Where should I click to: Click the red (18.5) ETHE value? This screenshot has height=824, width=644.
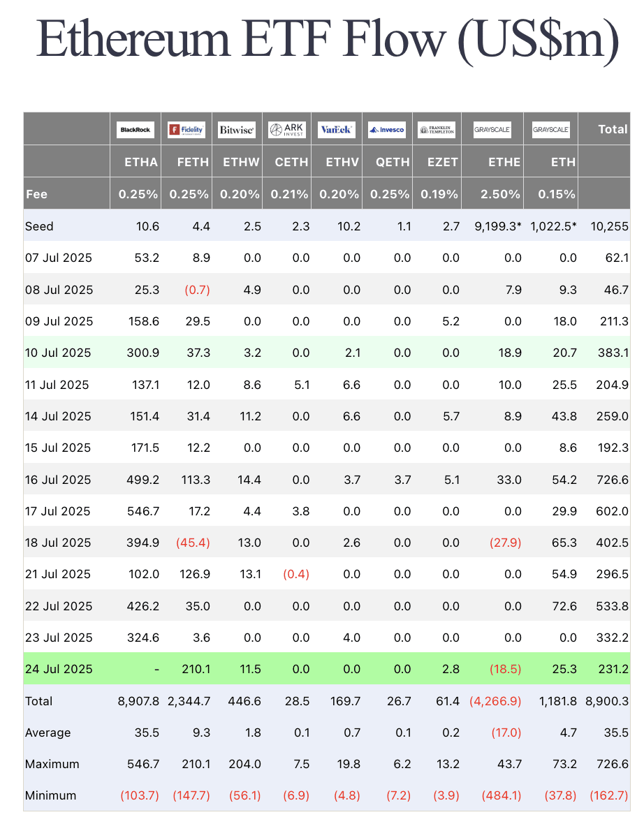click(x=505, y=670)
